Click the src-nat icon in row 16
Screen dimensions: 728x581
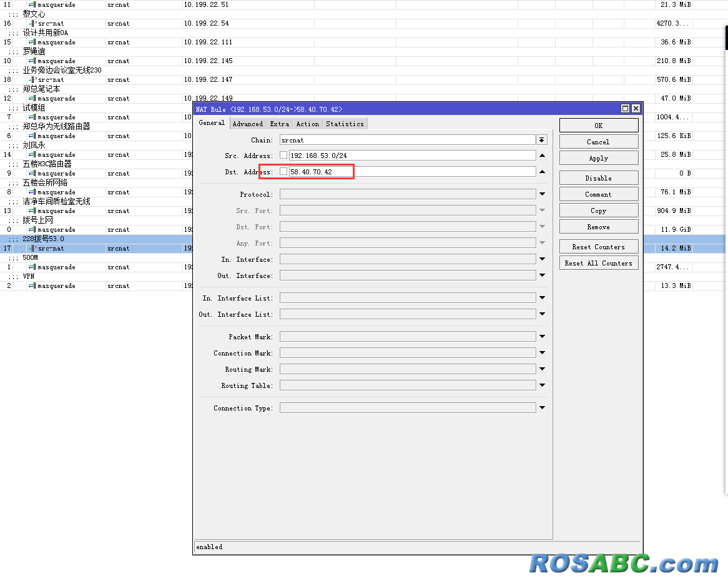(x=32, y=24)
